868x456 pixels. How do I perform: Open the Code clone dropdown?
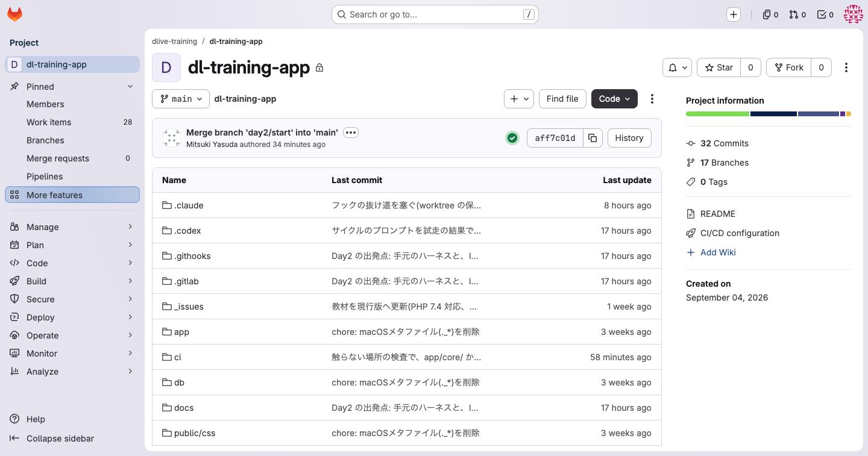point(614,99)
